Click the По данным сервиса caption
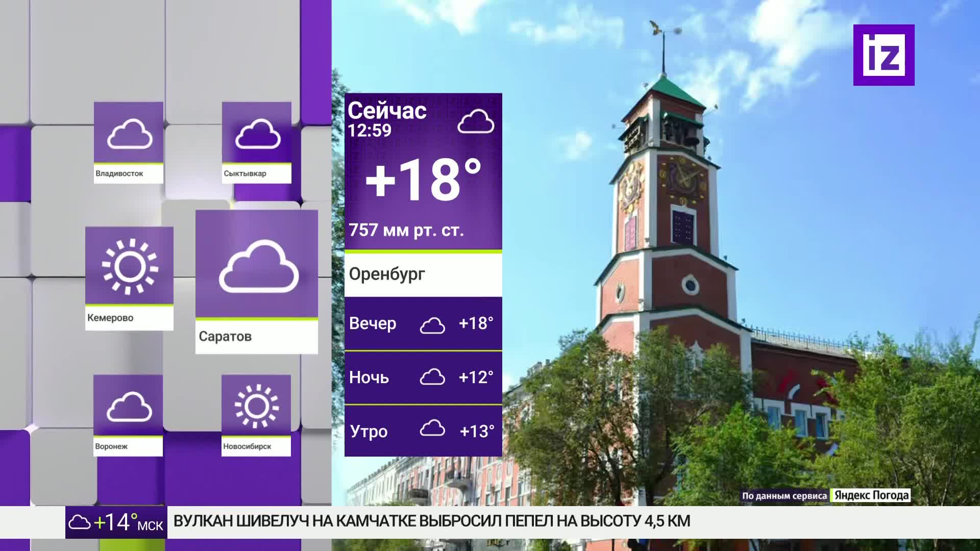The height and width of the screenshot is (551, 980). (784, 496)
